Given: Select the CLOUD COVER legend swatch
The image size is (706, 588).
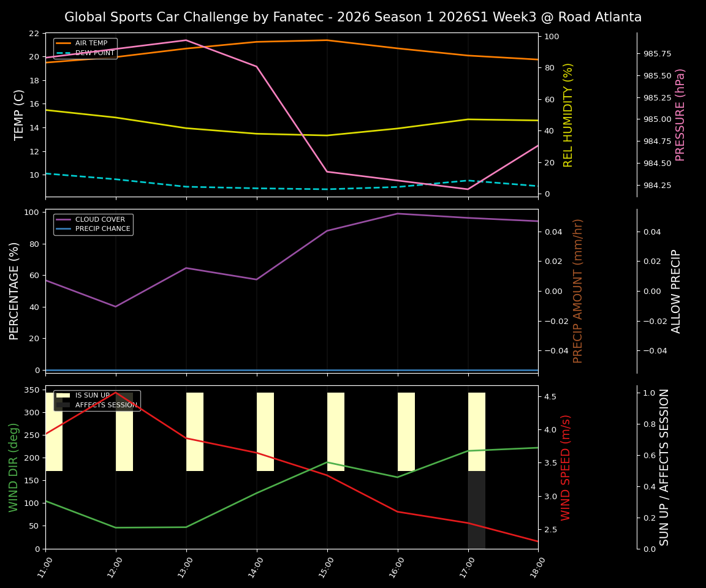Looking at the screenshot, I should (x=63, y=219).
